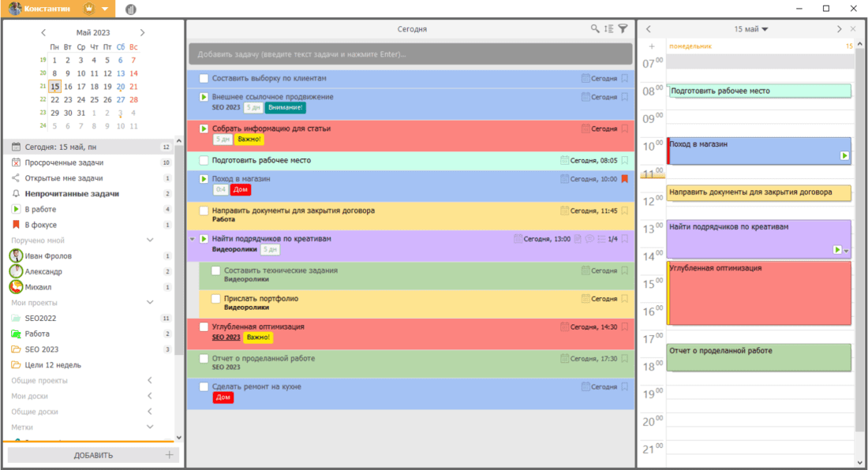Open the 15 май date dropdown
The height and width of the screenshot is (470, 868).
(x=750, y=29)
